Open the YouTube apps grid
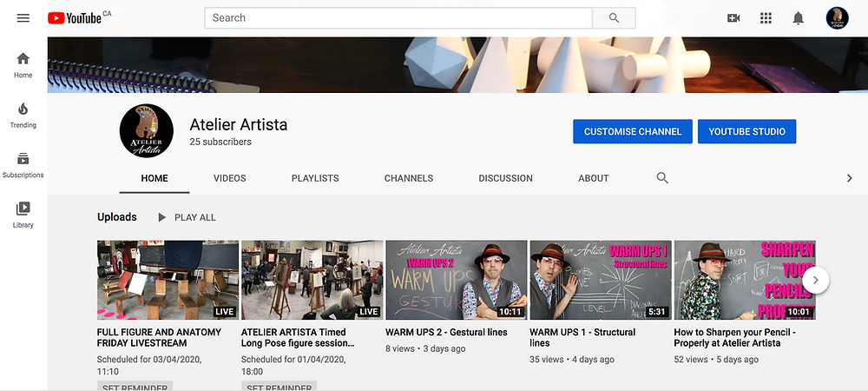The height and width of the screenshot is (391, 868). 766,18
